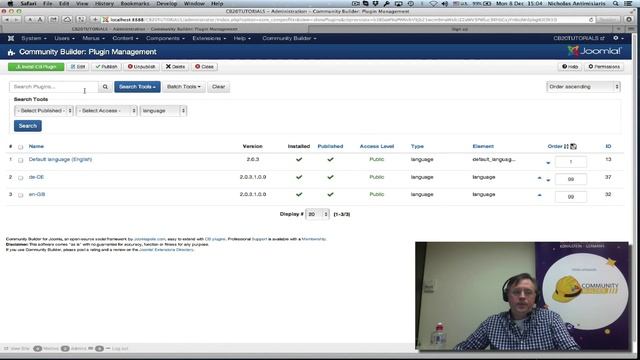Click the save order icon next to Order

click(x=573, y=146)
